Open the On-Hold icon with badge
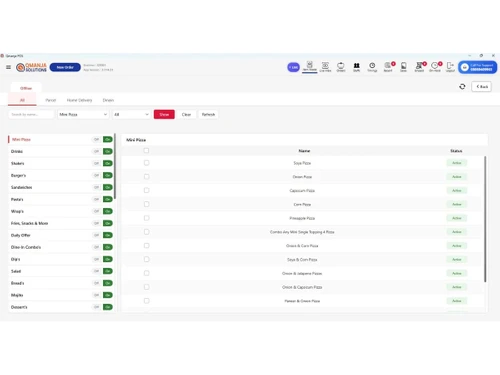Screen dimensions: 500x375 [435, 67]
